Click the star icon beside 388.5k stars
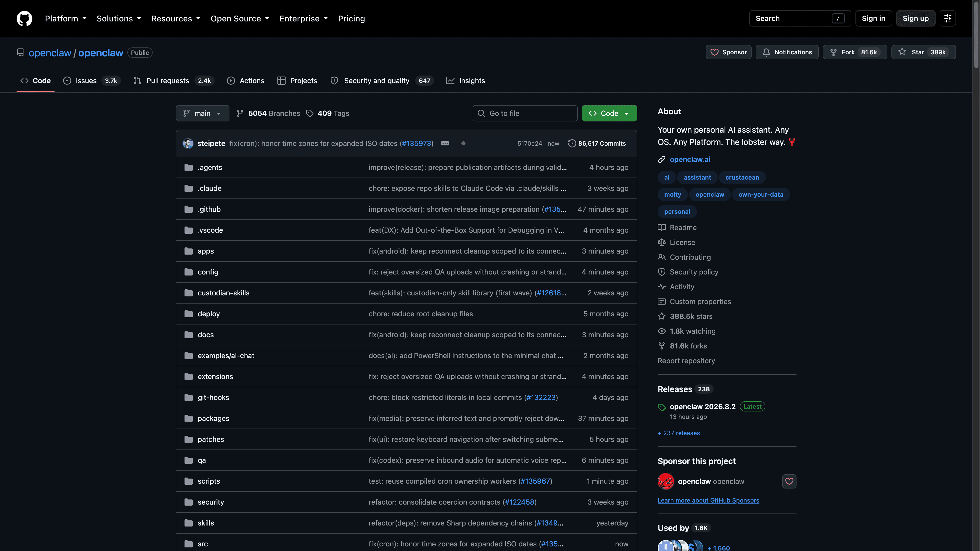 coord(661,316)
